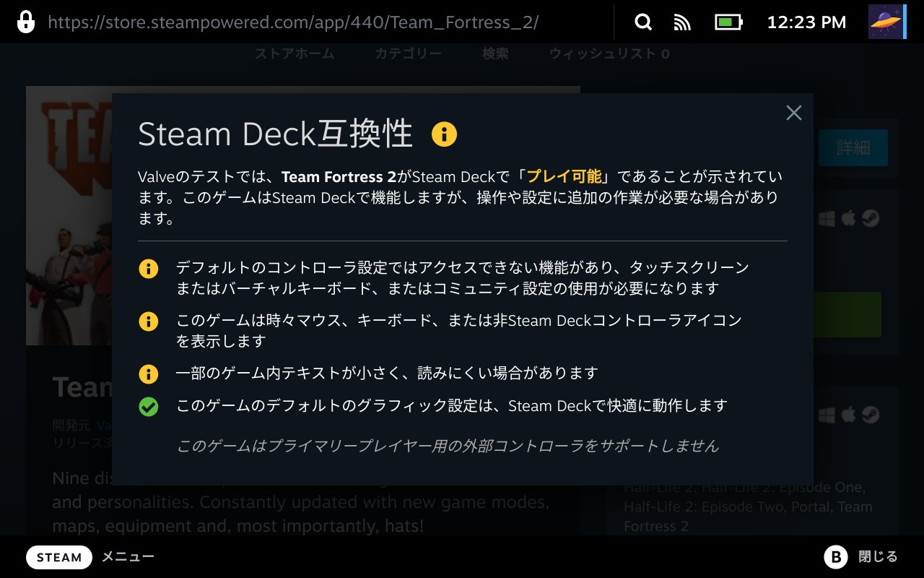This screenshot has height=578, width=924.
Task: Click green checkmark for グラフィック設定 row
Action: point(148,406)
